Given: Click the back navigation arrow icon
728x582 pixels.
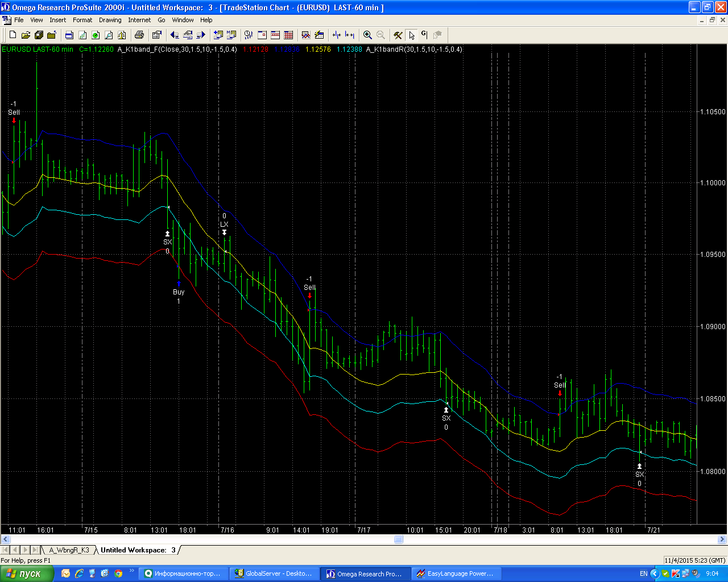Looking at the screenshot, I should point(175,35).
